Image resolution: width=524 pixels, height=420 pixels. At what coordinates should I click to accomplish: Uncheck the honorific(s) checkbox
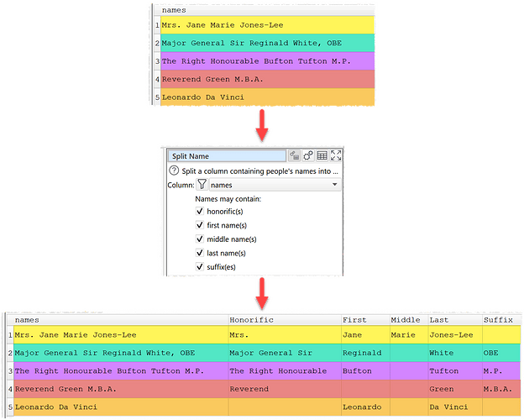pos(200,212)
